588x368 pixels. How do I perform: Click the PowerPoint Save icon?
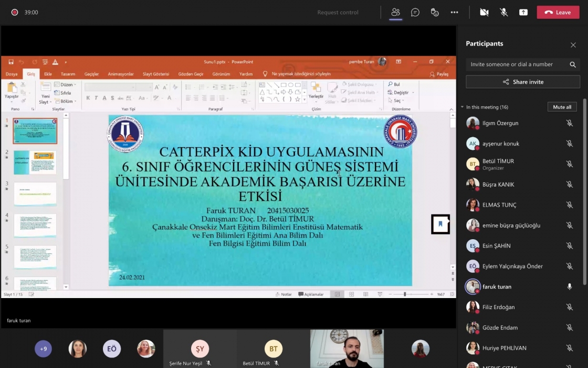click(x=11, y=62)
